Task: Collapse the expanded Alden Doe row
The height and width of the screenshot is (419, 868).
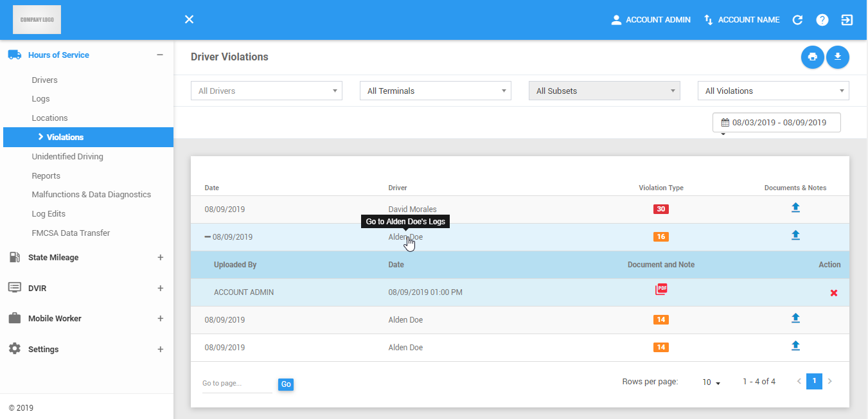Action: (208, 237)
